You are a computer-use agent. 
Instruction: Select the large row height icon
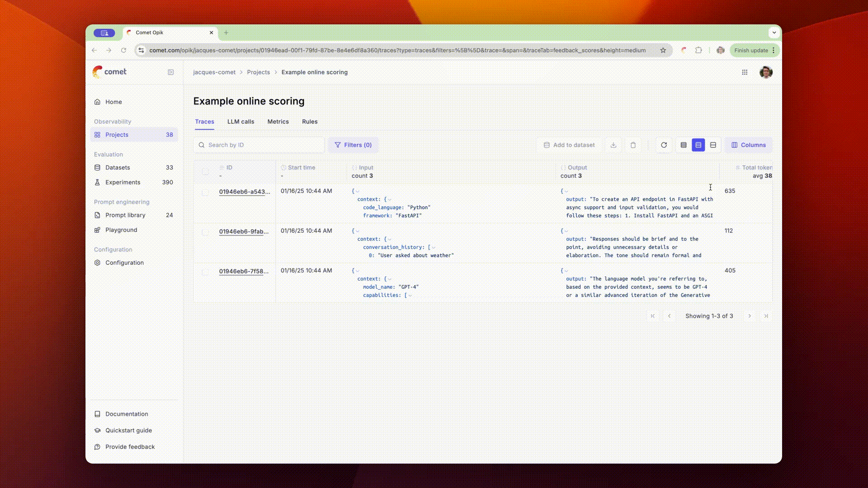click(x=713, y=145)
